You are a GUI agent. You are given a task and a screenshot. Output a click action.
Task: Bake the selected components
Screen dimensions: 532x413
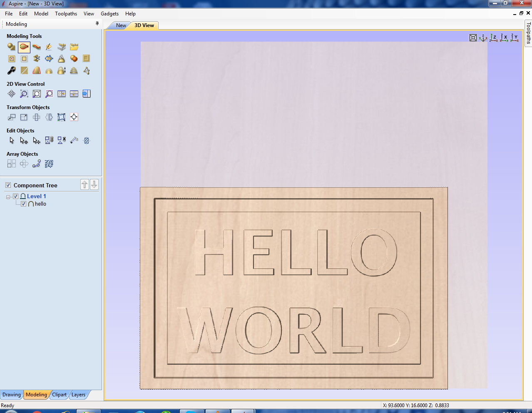62,59
